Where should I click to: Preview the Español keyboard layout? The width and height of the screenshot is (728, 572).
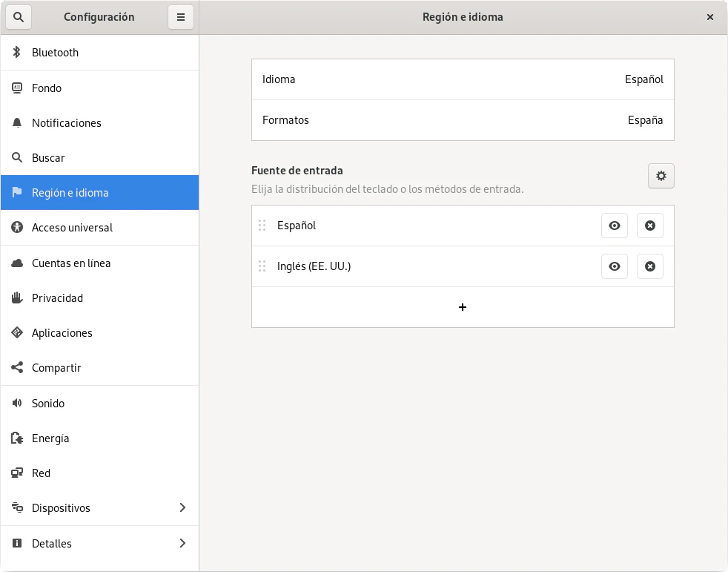[614, 226]
